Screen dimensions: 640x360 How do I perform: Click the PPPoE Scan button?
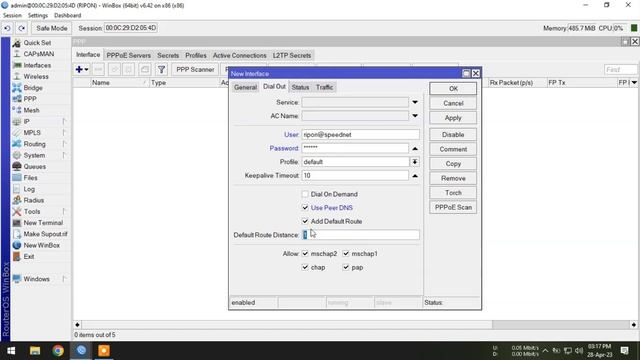(x=453, y=207)
